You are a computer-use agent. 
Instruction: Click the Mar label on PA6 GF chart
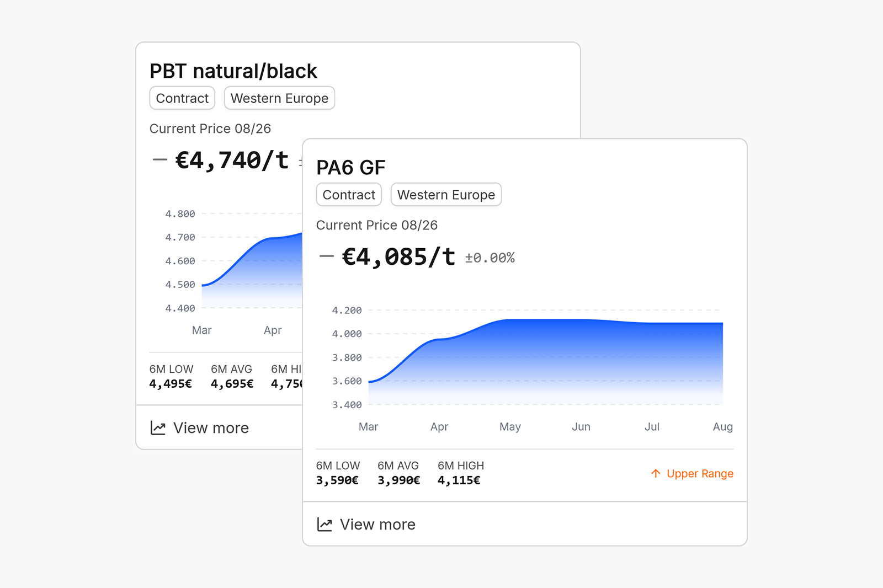click(368, 427)
